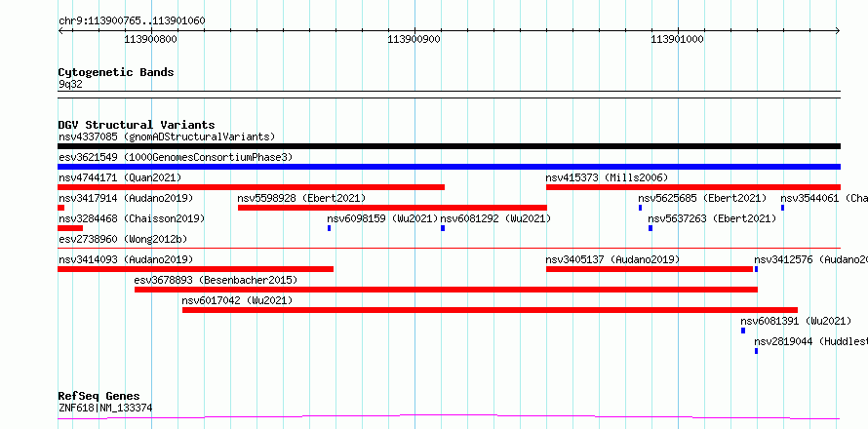
Task: Select the nsv6017042 Wu2021 red bar
Action: (x=490, y=310)
